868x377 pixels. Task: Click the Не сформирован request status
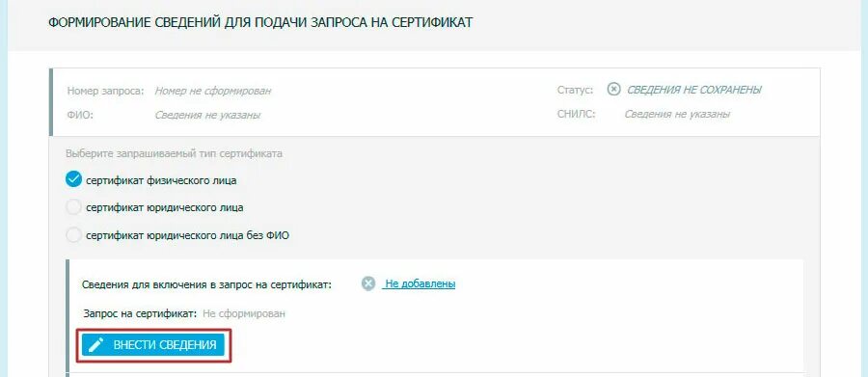coord(244,313)
